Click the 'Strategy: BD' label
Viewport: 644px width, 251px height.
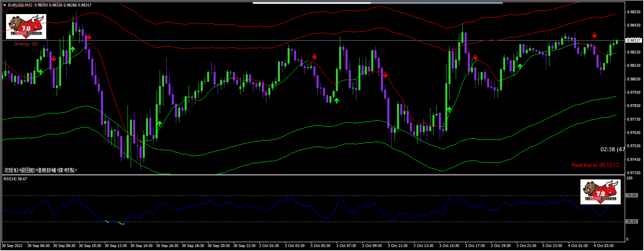(26, 44)
